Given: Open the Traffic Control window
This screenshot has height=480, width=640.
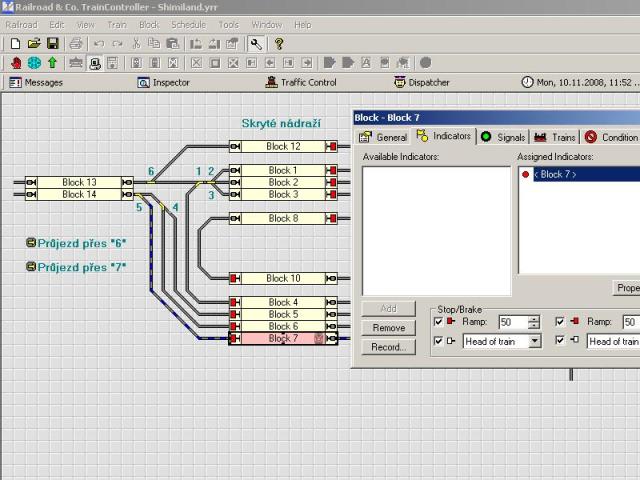Looking at the screenshot, I should coord(301,82).
